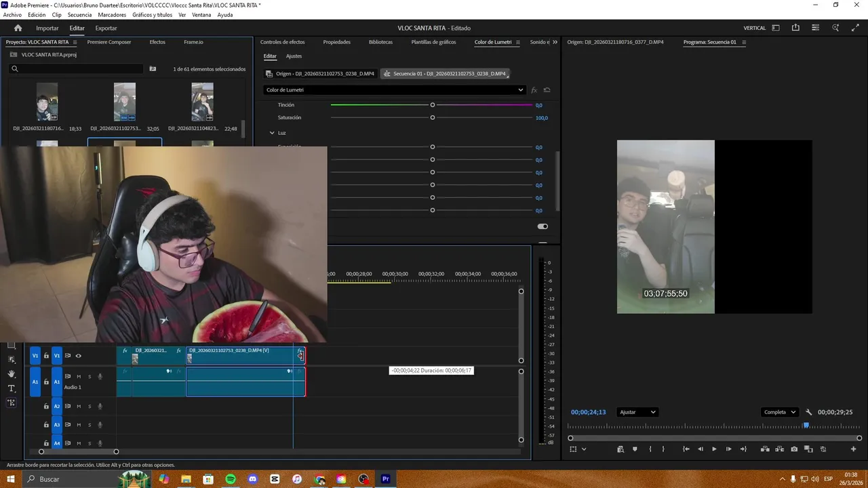Screen dimensions: 868x488
Task: Export frame with the camera icon
Action: [x=794, y=449]
